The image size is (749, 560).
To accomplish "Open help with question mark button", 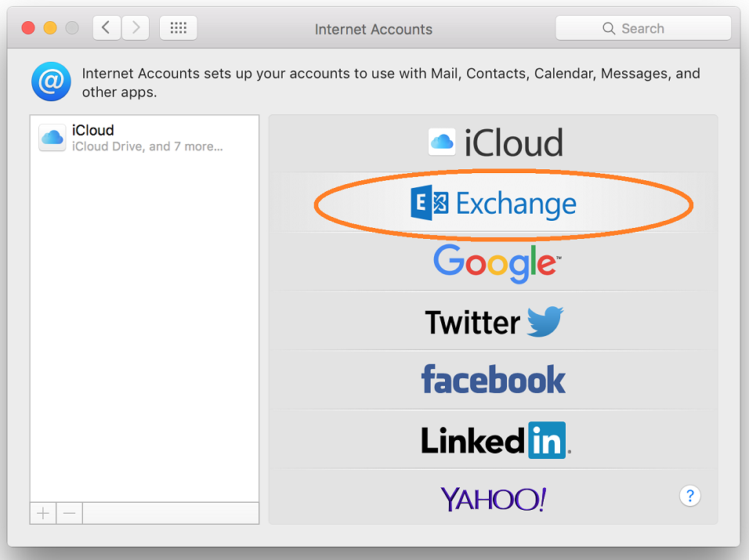I will point(689,496).
